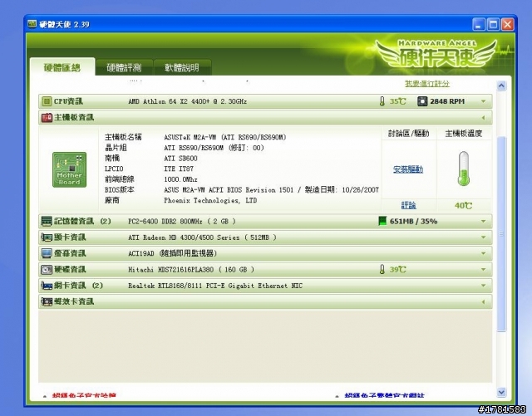532x416 pixels.
Task: Click the 651MB / 35% memory usage text
Action: [x=413, y=222]
